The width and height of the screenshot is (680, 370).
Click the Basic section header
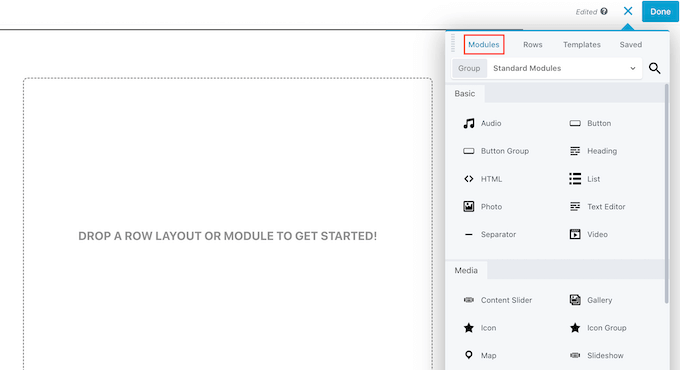(x=464, y=93)
